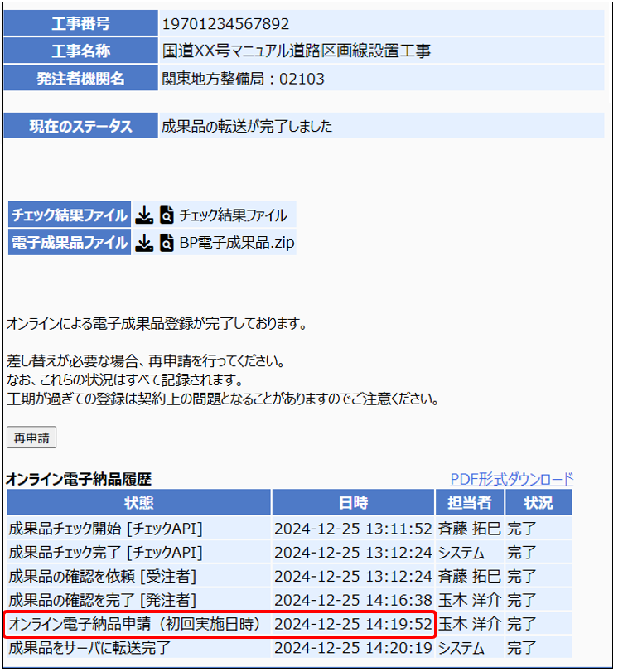Image resolution: width=623 pixels, height=672 pixels.
Task: Click the 成果品チェック完了 [チェックAPI] entry
Action: (105, 552)
